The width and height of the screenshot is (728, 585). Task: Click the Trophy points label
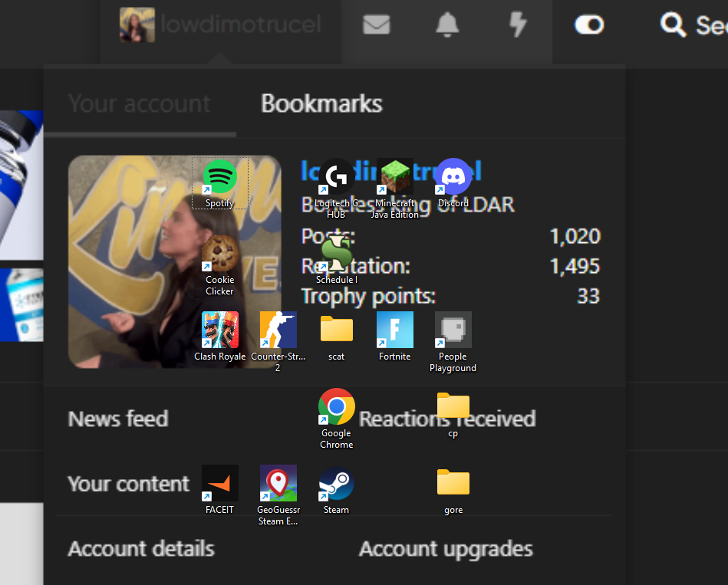point(369,297)
